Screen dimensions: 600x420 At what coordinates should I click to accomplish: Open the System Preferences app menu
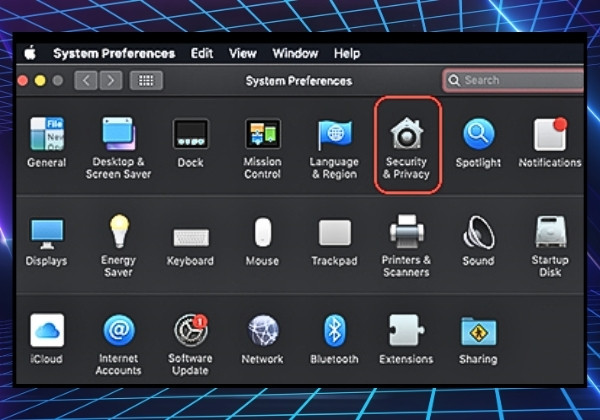pyautogui.click(x=114, y=53)
